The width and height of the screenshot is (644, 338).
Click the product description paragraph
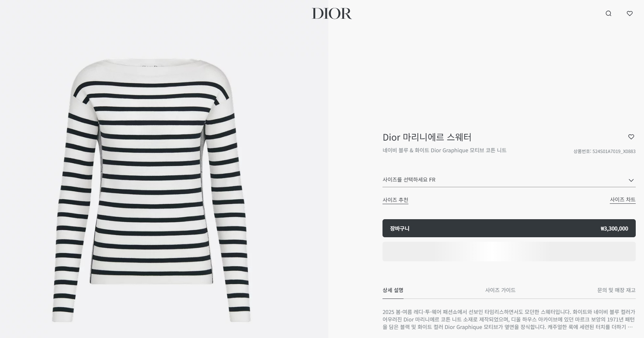[509, 320]
